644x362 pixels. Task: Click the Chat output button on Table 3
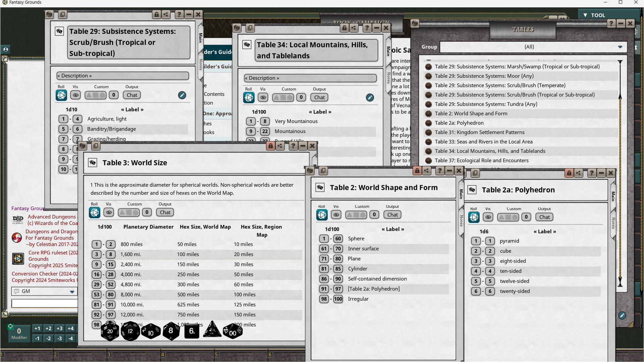click(x=164, y=212)
